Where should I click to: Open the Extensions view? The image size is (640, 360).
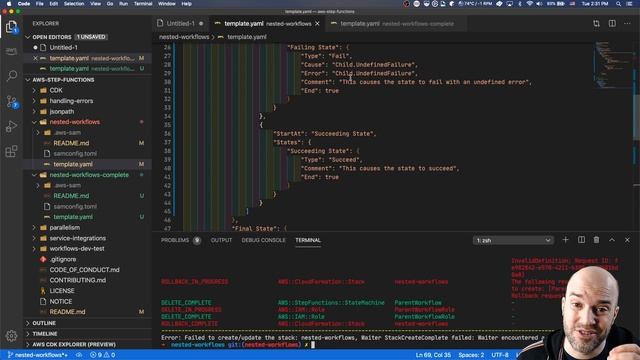click(x=11, y=151)
